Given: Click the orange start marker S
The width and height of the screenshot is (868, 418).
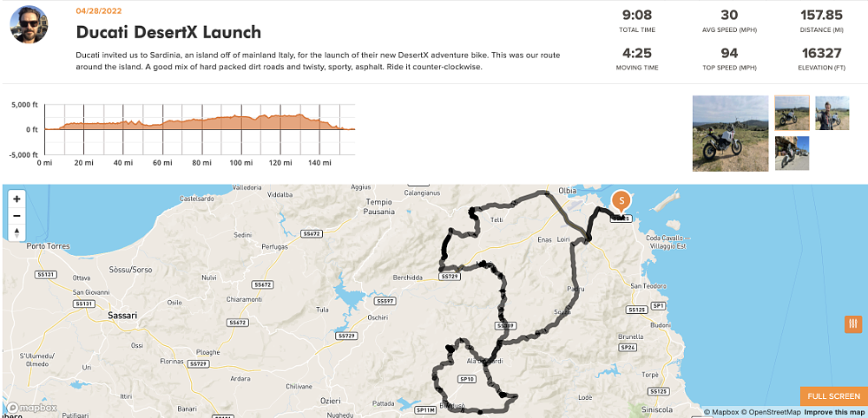Looking at the screenshot, I should coord(621,201).
